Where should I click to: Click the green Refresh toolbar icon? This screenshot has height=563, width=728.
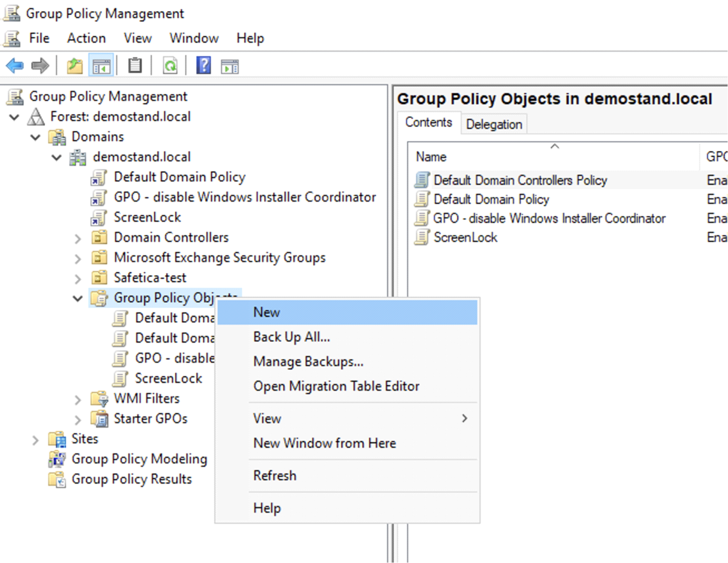(x=170, y=66)
